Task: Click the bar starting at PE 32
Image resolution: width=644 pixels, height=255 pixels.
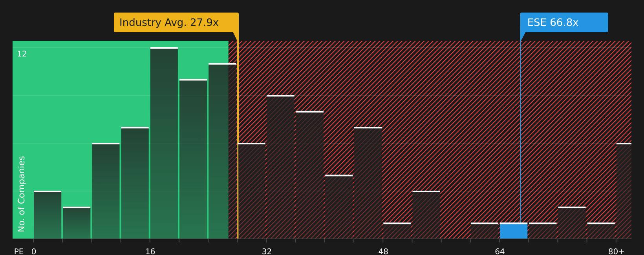Action: pyautogui.click(x=281, y=167)
